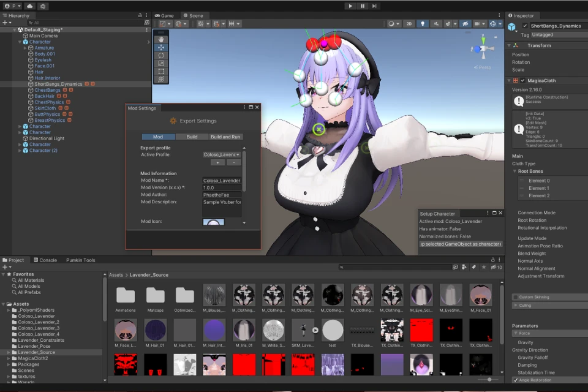Select the Lavender_Source folder in Assets tree
This screenshot has width=588, height=392.
(x=36, y=352)
